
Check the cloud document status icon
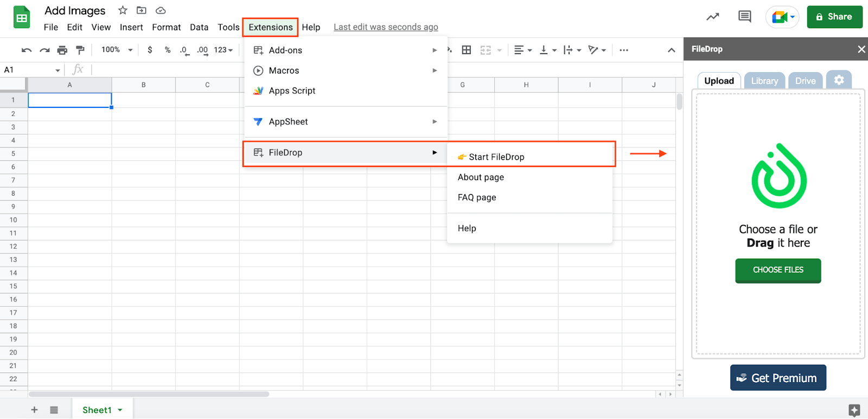[161, 10]
